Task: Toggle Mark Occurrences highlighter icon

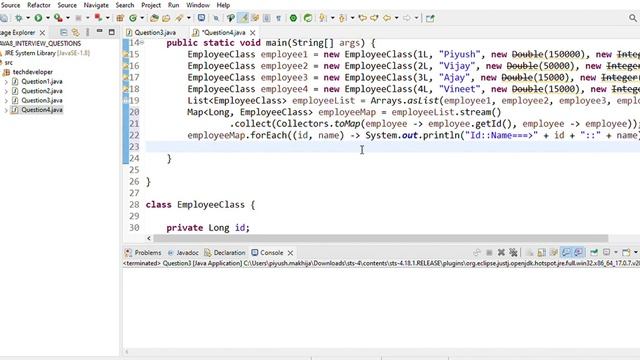Action: tap(244, 18)
